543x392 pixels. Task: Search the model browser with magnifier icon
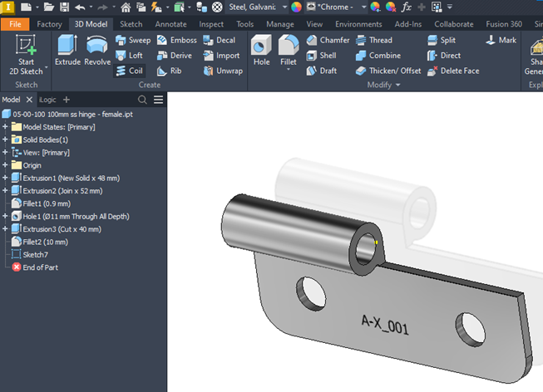coord(142,100)
